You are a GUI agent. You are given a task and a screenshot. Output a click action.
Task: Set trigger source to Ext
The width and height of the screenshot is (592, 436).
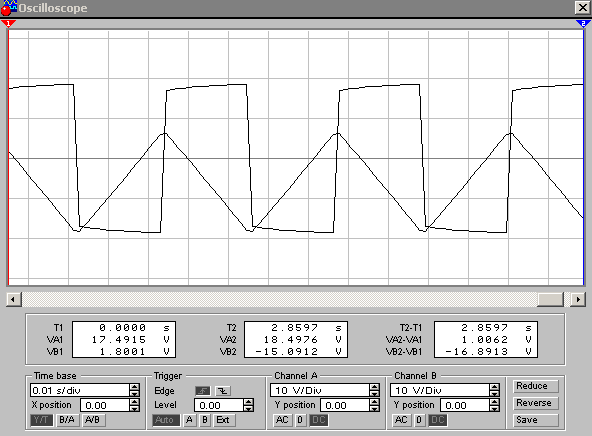(224, 420)
